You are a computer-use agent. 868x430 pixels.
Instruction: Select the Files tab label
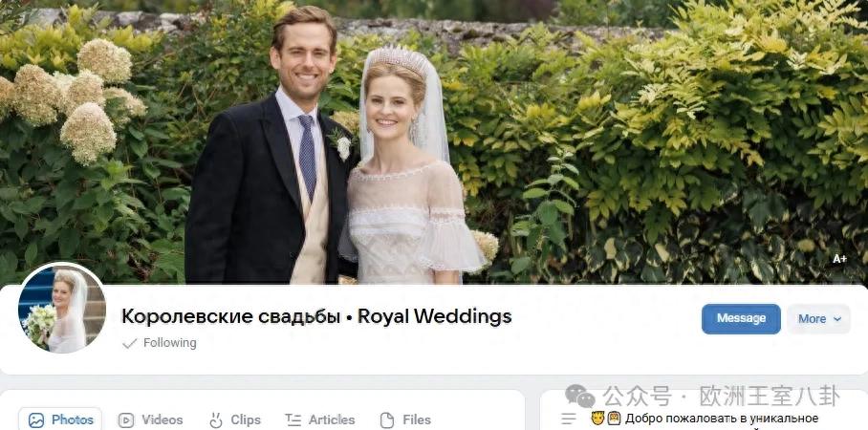tap(417, 420)
